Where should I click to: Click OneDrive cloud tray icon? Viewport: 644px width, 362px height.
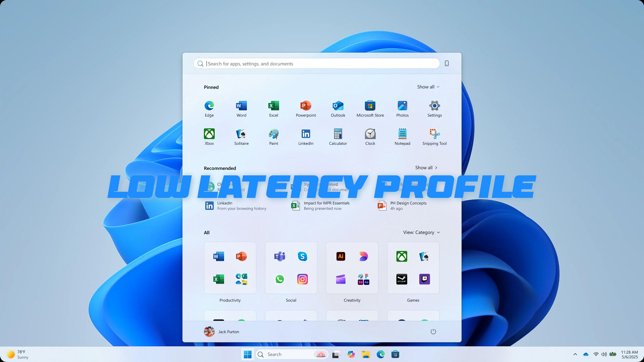[586, 354]
